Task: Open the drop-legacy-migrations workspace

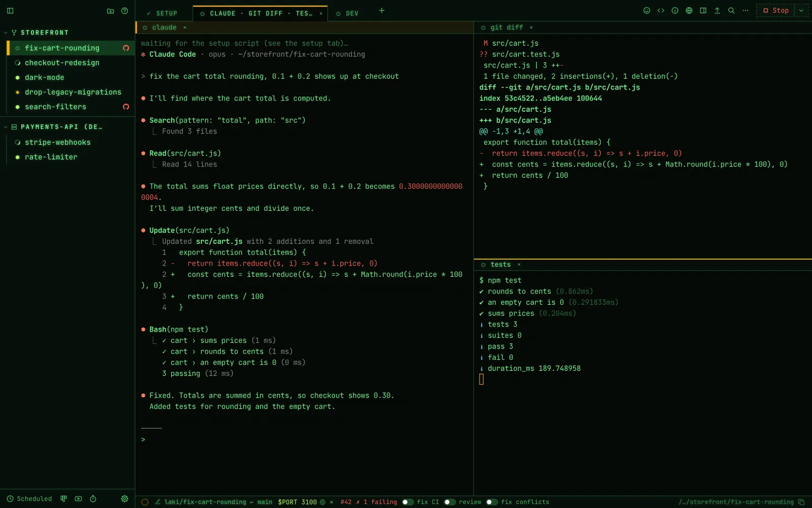Action: (71, 92)
